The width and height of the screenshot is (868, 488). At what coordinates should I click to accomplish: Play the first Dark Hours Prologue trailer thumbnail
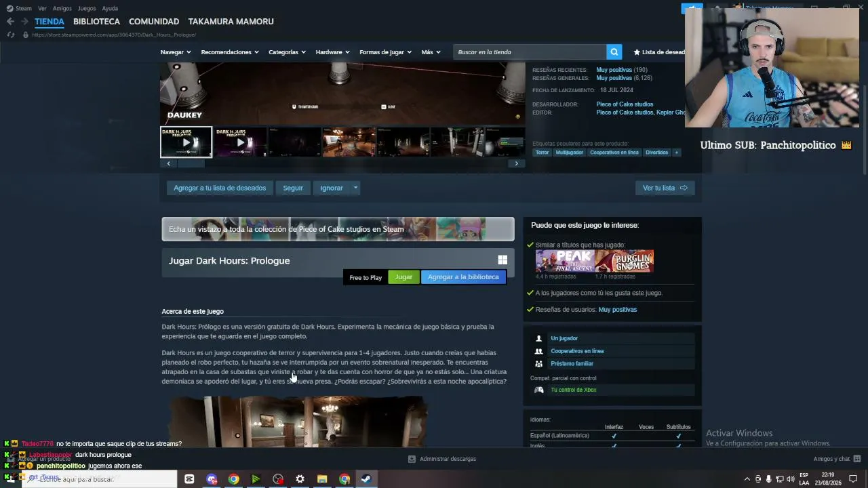point(186,142)
